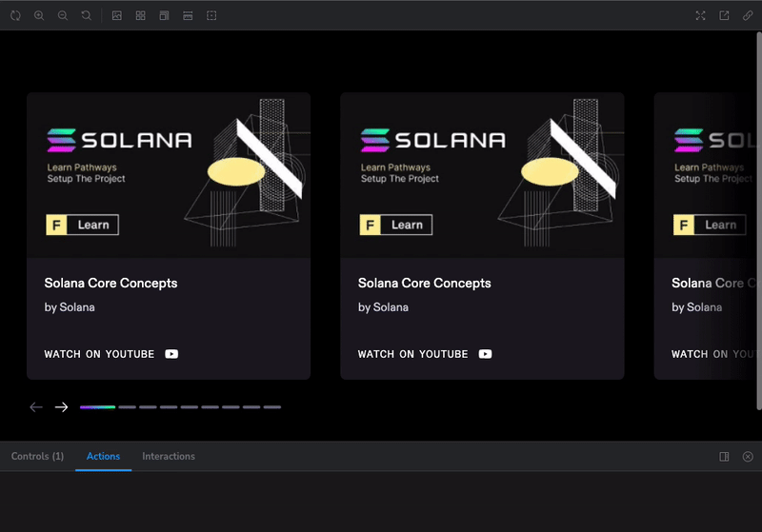The image size is (762, 532).
Task: Zoom in on the story preview
Action: (39, 15)
